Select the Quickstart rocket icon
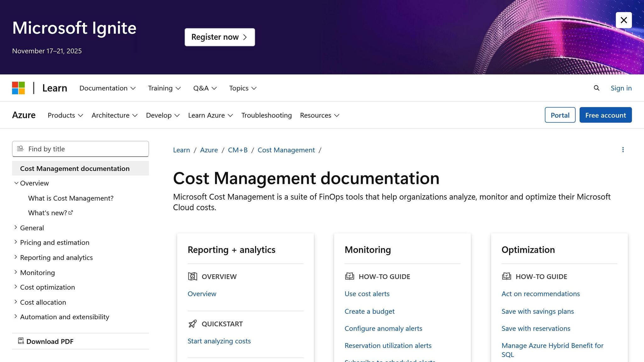The width and height of the screenshot is (644, 362). click(192, 324)
